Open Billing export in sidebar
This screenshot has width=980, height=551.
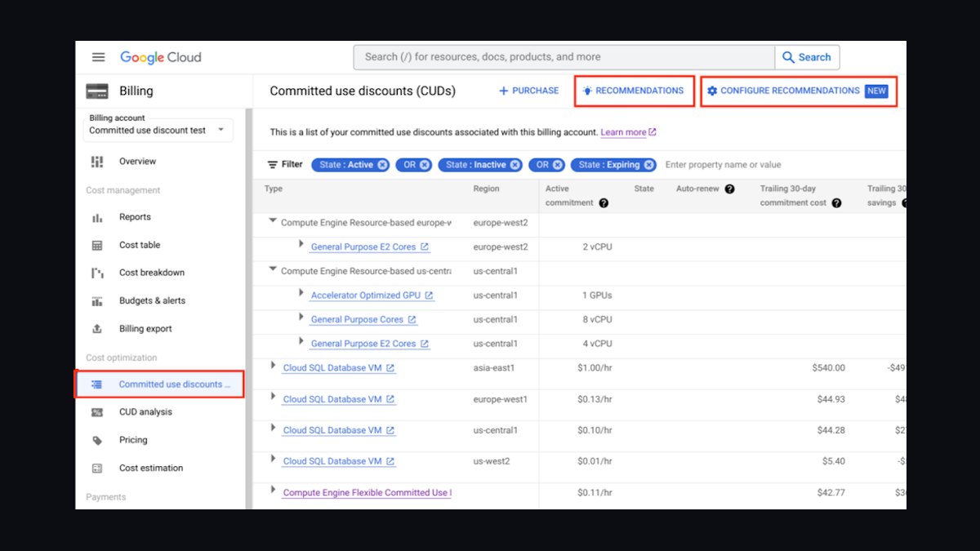click(145, 329)
